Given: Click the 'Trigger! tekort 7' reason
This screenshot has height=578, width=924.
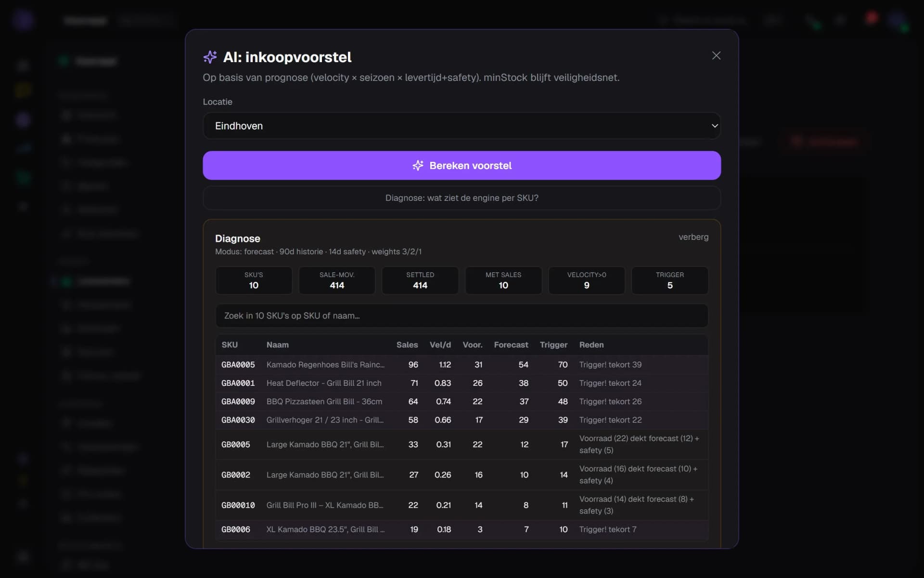Looking at the screenshot, I should 607,529.
